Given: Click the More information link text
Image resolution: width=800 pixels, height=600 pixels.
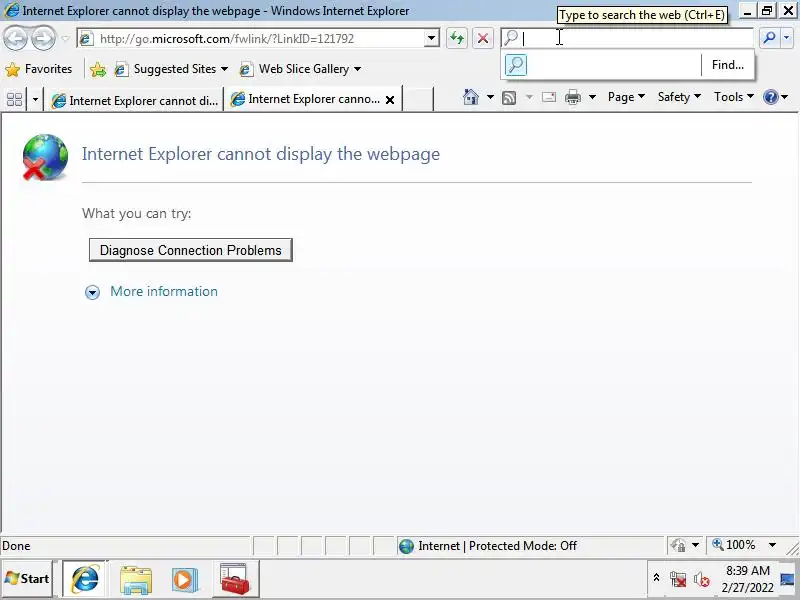Looking at the screenshot, I should (164, 291).
